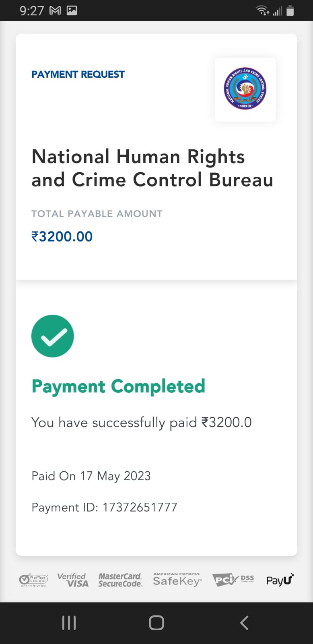Tap the PayU logo
This screenshot has width=313, height=644.
point(280,580)
